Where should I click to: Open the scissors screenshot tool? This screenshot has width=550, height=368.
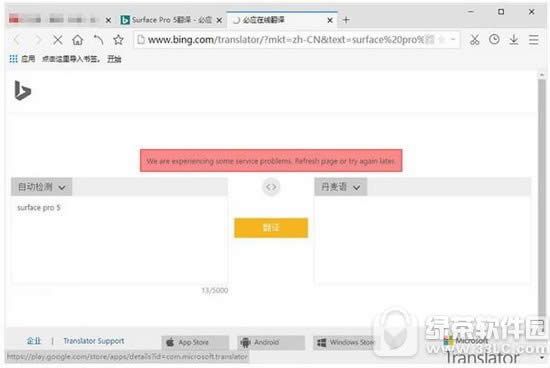pyautogui.click(x=474, y=40)
